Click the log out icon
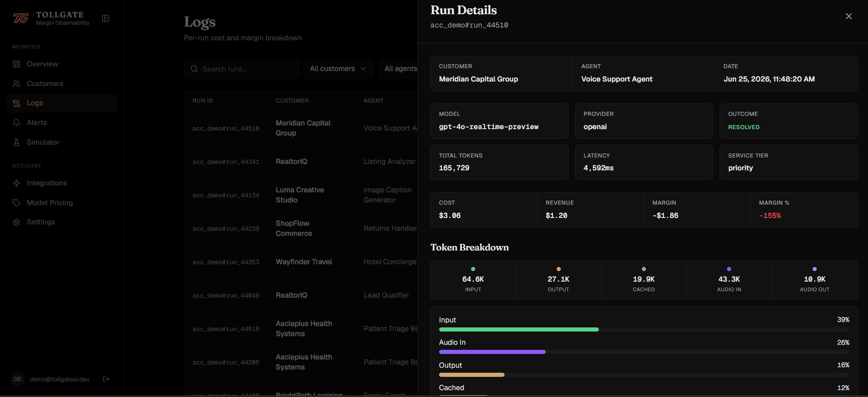This screenshot has height=397, width=868. 106,379
